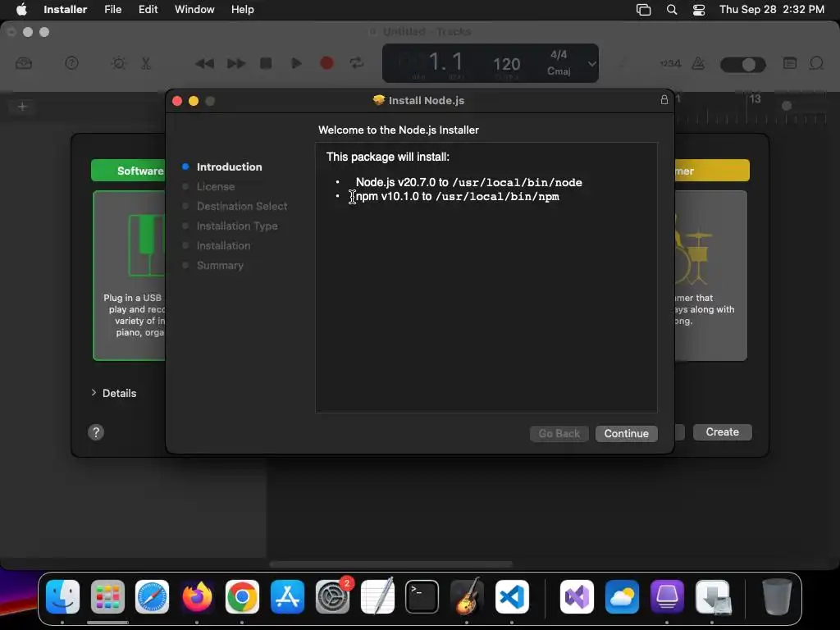This screenshot has width=840, height=630.
Task: Click the 4/4 time signature
Action: (x=559, y=55)
